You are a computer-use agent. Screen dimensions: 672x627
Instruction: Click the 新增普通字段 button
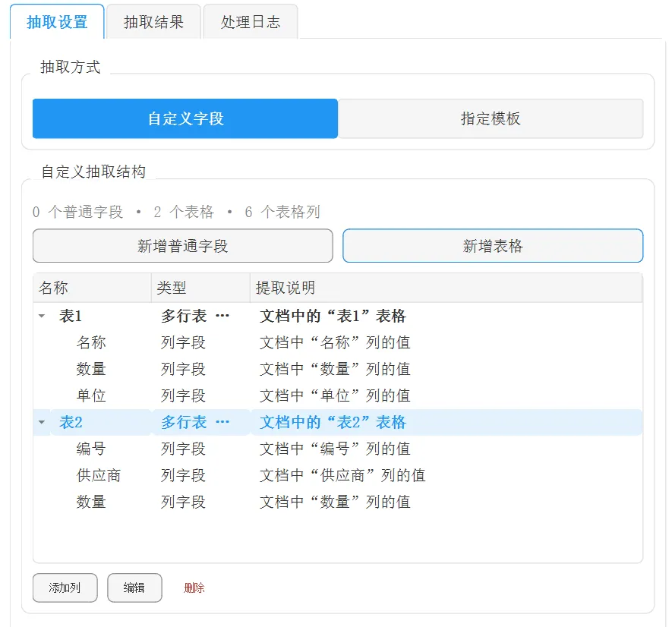point(182,246)
